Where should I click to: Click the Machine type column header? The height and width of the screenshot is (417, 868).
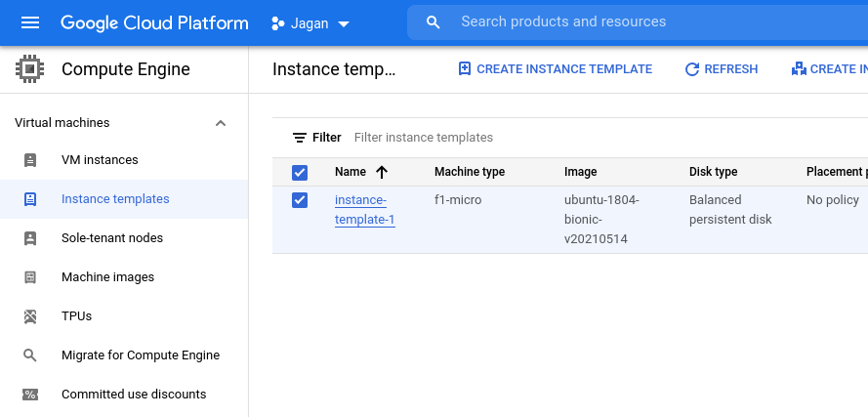[470, 172]
